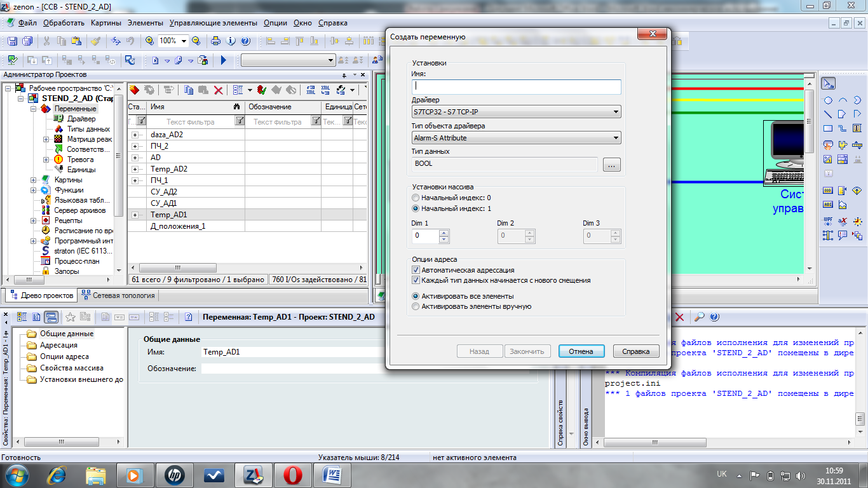Click the Справка button in dialog
The image size is (868, 488).
(x=635, y=351)
